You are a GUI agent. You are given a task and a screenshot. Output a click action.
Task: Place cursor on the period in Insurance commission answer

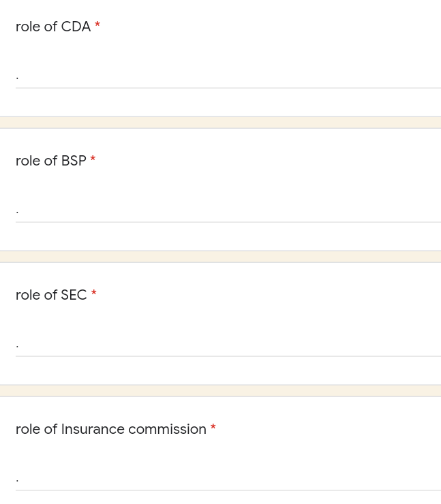click(17, 481)
